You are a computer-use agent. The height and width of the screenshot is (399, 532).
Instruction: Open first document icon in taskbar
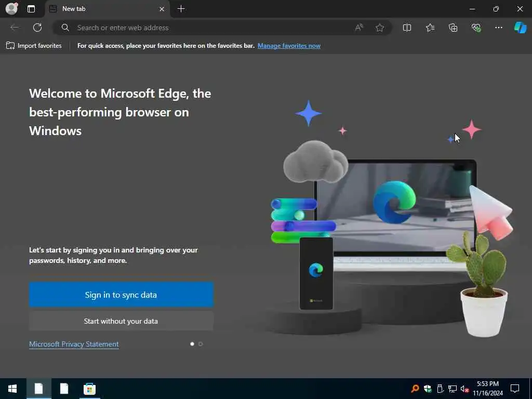(x=38, y=389)
